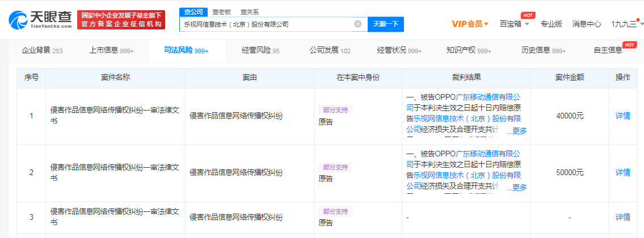The height and width of the screenshot is (238, 644).
Task: Click the 部分支持 tag in row 2
Action: click(x=335, y=167)
